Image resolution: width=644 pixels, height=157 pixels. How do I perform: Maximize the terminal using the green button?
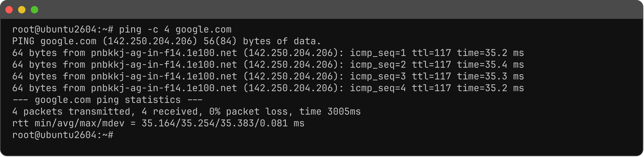pos(35,10)
